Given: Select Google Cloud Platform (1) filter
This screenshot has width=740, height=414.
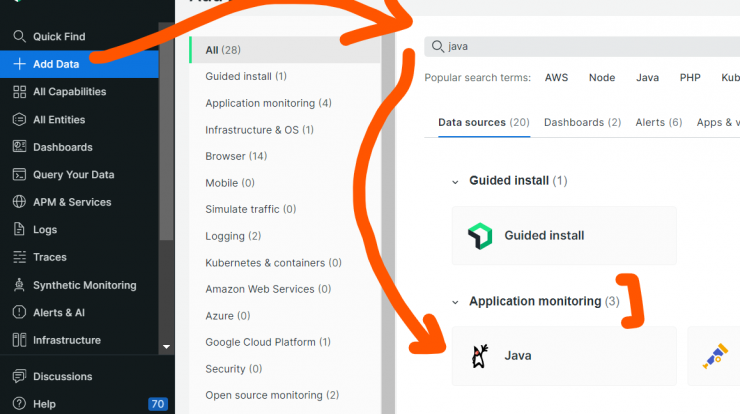Looking at the screenshot, I should tap(268, 342).
